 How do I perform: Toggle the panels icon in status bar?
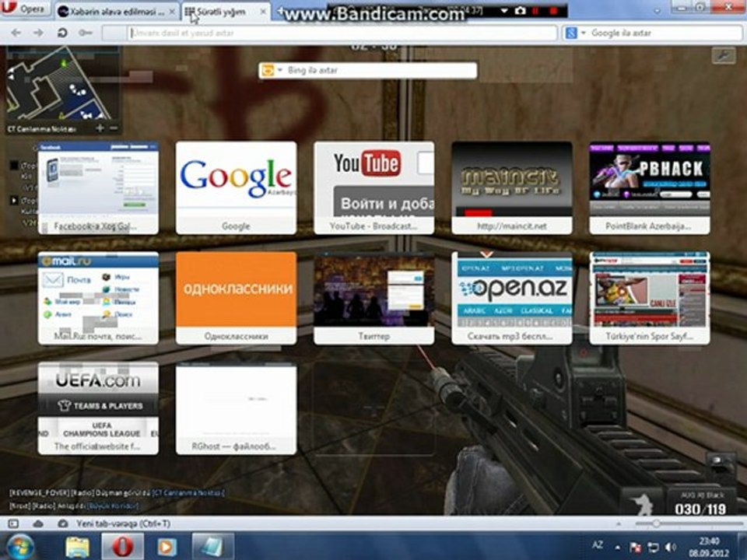click(13, 523)
